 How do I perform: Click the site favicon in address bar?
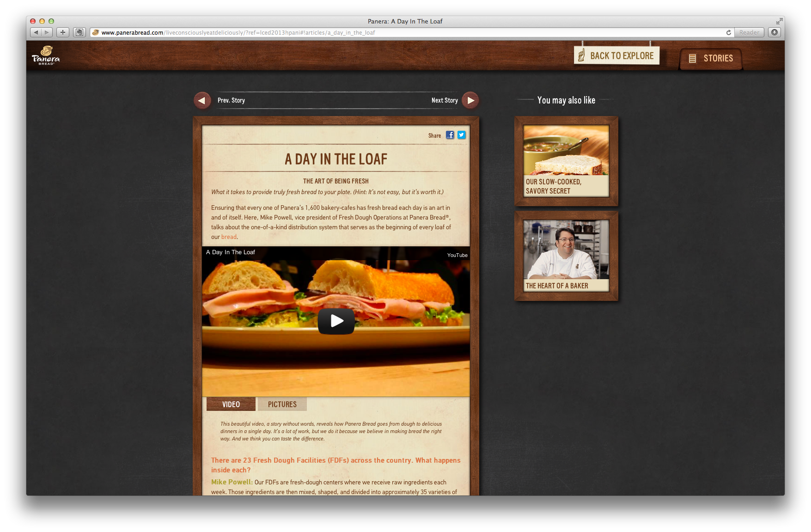pos(96,32)
